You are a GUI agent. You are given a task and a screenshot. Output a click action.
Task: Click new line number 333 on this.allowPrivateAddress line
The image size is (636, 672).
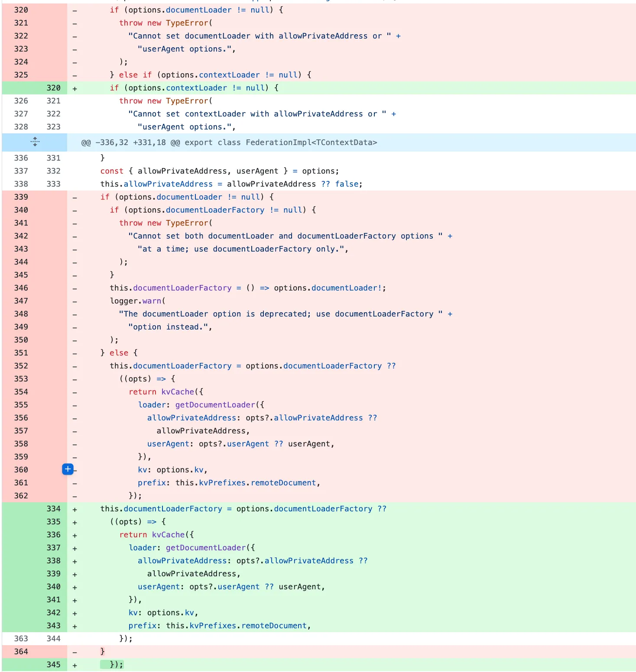point(53,184)
